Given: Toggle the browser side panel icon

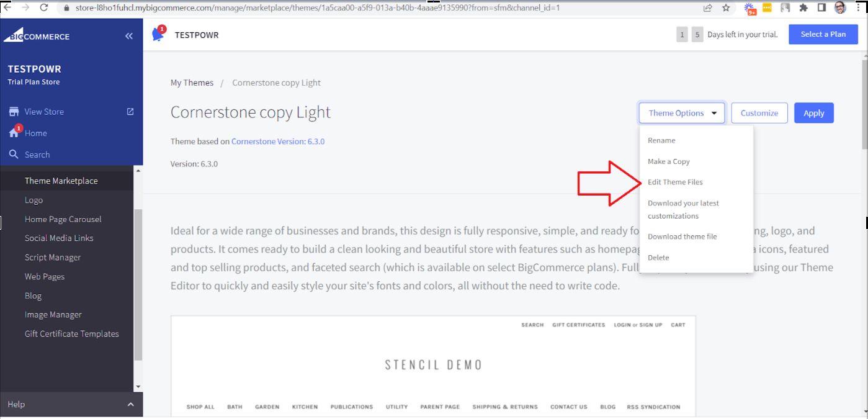Looking at the screenshot, I should [821, 7].
